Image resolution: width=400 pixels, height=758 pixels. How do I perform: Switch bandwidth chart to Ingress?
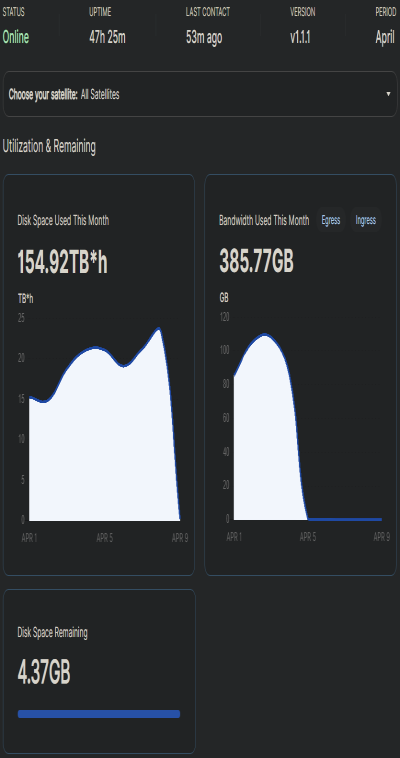tap(366, 220)
